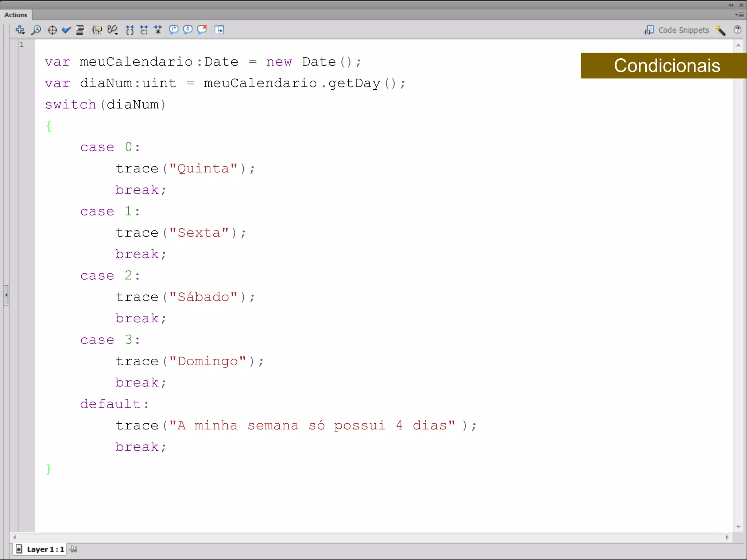Image resolution: width=747 pixels, height=560 pixels.
Task: Click the Insert target path crosshair icon
Action: tap(53, 30)
